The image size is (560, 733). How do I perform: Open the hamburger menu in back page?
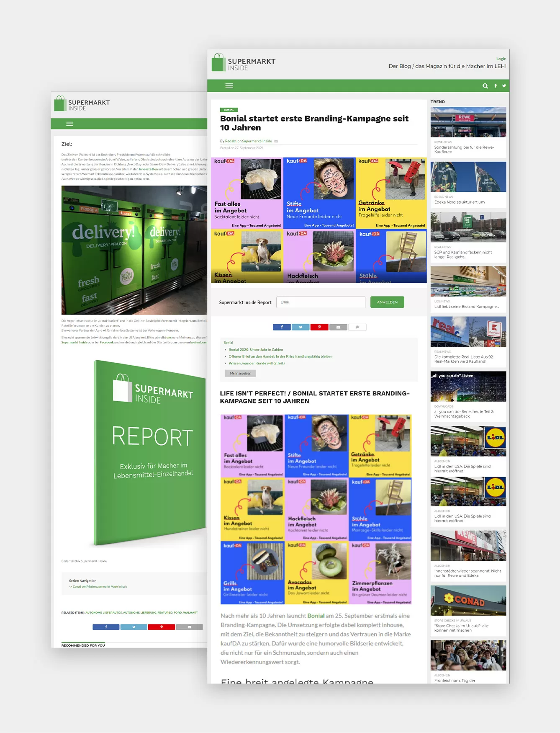point(69,124)
